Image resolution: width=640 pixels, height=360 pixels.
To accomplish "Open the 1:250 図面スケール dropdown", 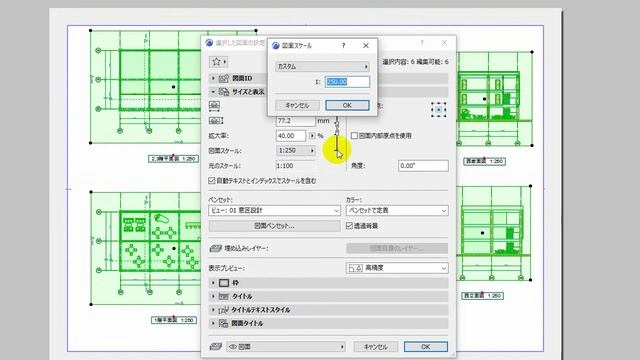I will point(296,151).
